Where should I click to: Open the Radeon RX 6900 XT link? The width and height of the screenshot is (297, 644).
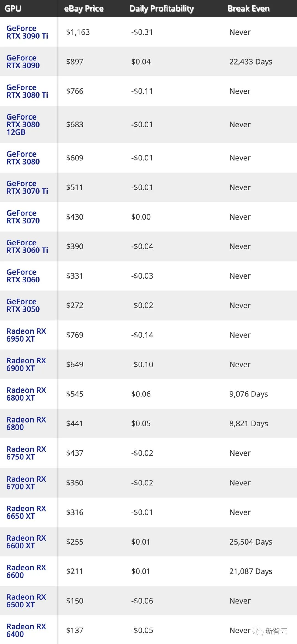pyautogui.click(x=26, y=364)
